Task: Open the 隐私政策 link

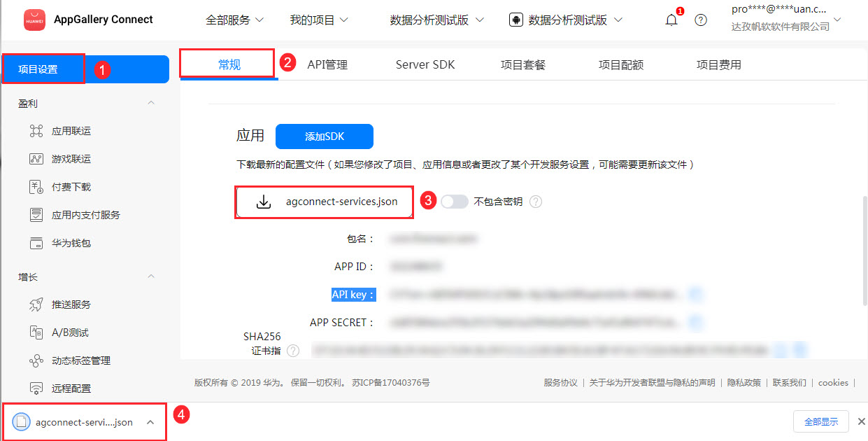Action: pos(744,383)
